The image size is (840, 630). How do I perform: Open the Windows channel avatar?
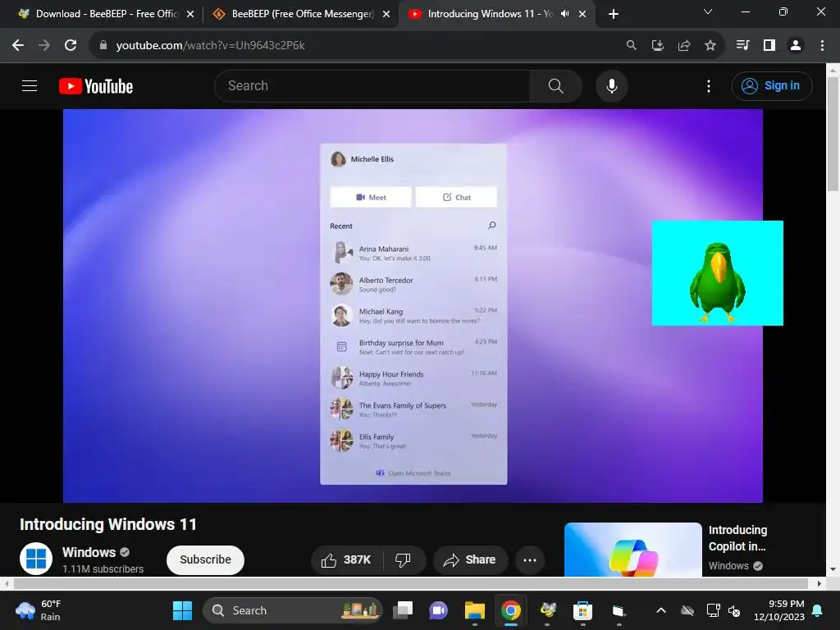click(x=36, y=558)
